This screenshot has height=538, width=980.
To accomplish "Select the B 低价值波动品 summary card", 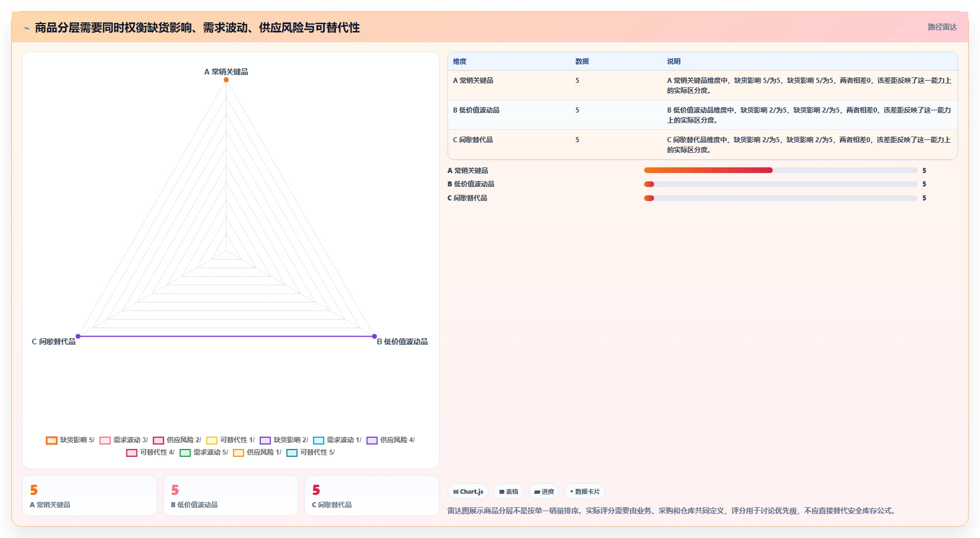I will 231,495.
